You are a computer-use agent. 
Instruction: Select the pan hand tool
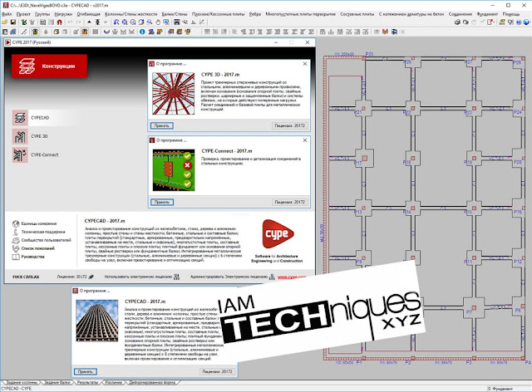158,22
